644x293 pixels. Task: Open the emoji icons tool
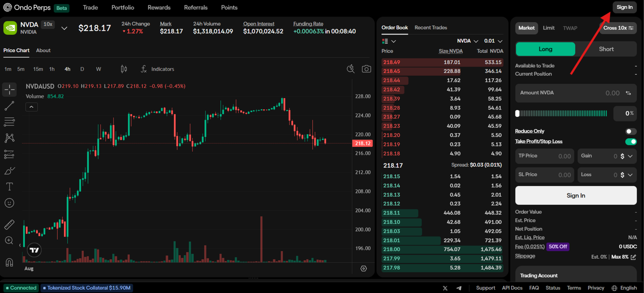point(9,203)
